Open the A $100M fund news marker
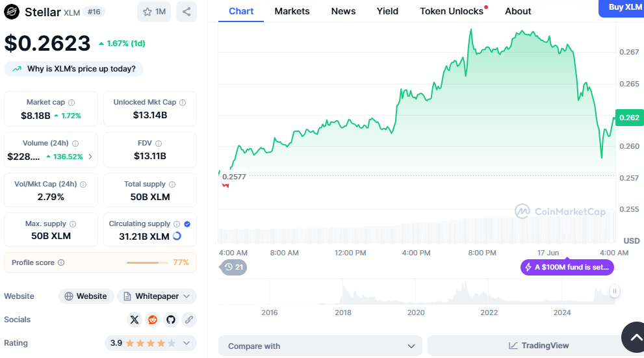This screenshot has height=358, width=644. (567, 267)
